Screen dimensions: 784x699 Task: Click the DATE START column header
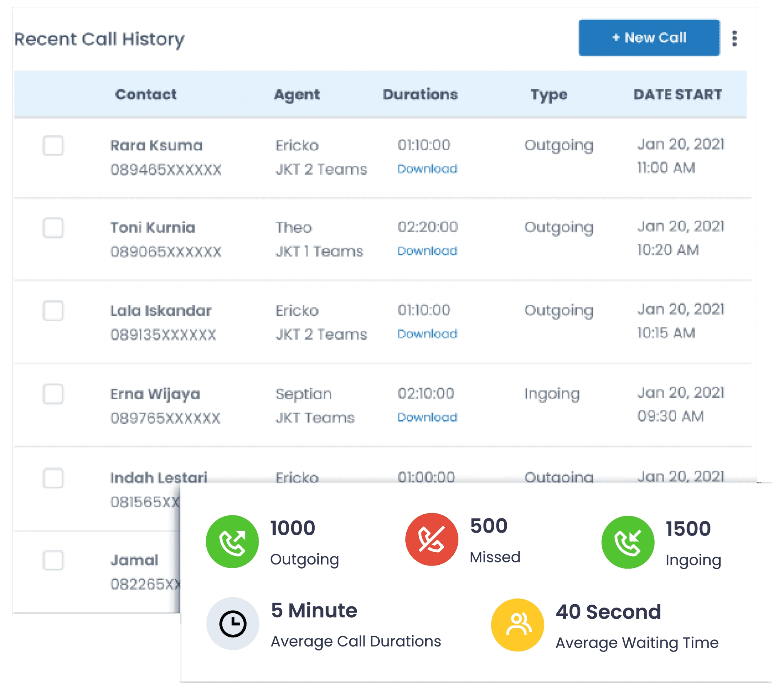click(677, 95)
